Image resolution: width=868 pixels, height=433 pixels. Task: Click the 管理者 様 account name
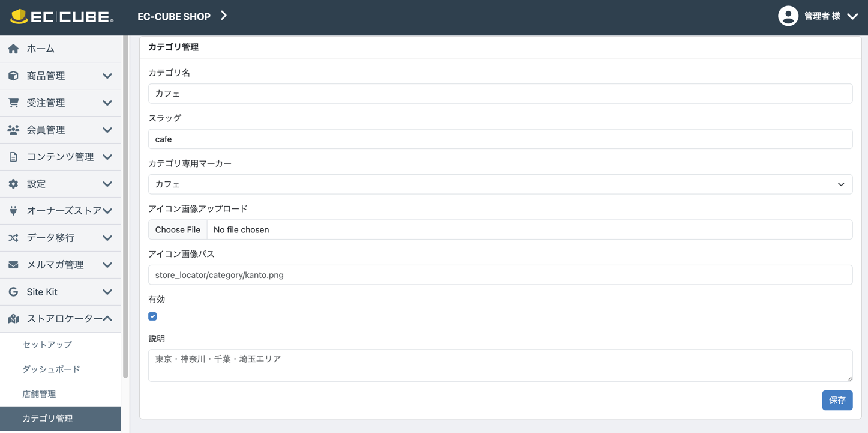(x=822, y=16)
